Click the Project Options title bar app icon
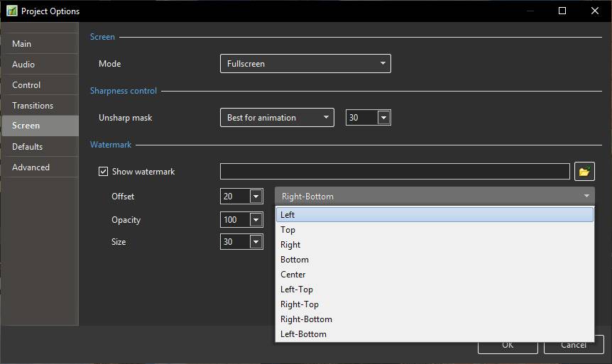This screenshot has width=612, height=364. click(x=11, y=11)
